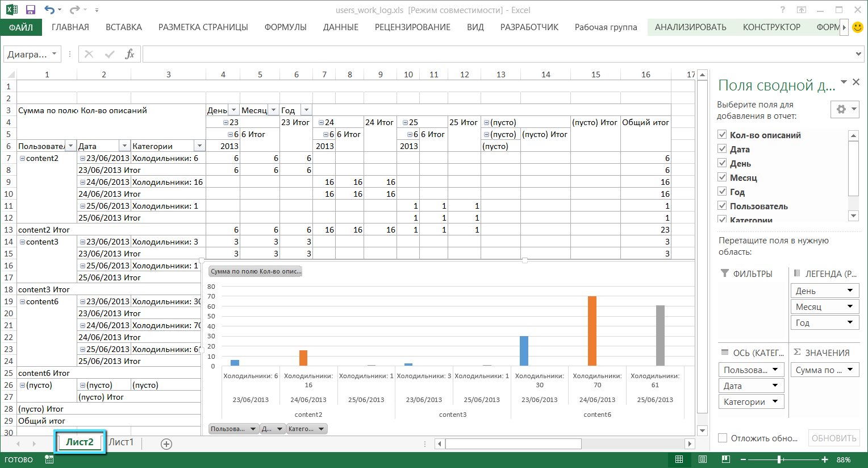The image size is (868, 468).
Task: Expand the Name Box dropdown
Action: point(54,54)
